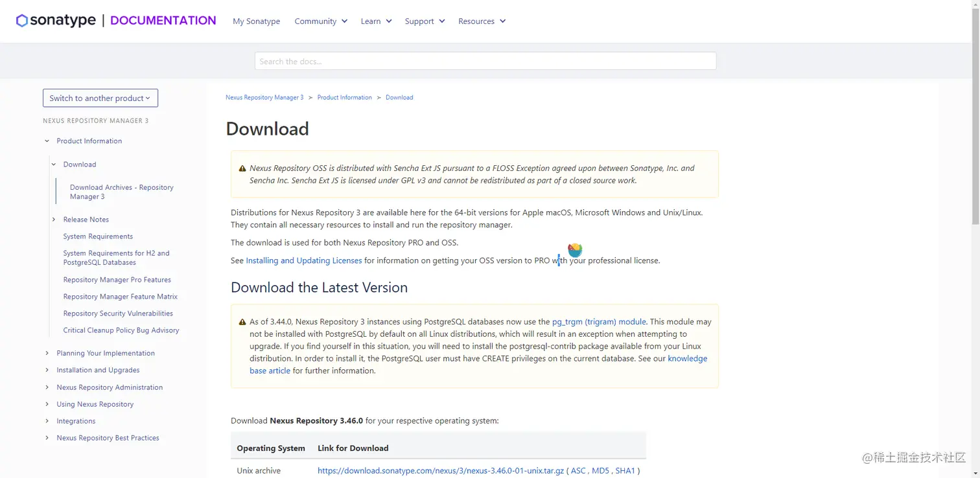This screenshot has height=478, width=980.
Task: Expand the Integrations chevron
Action: pyautogui.click(x=47, y=421)
